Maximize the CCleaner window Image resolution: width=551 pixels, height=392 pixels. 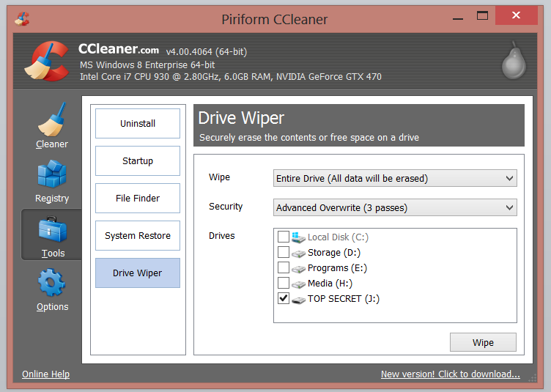tap(482, 15)
